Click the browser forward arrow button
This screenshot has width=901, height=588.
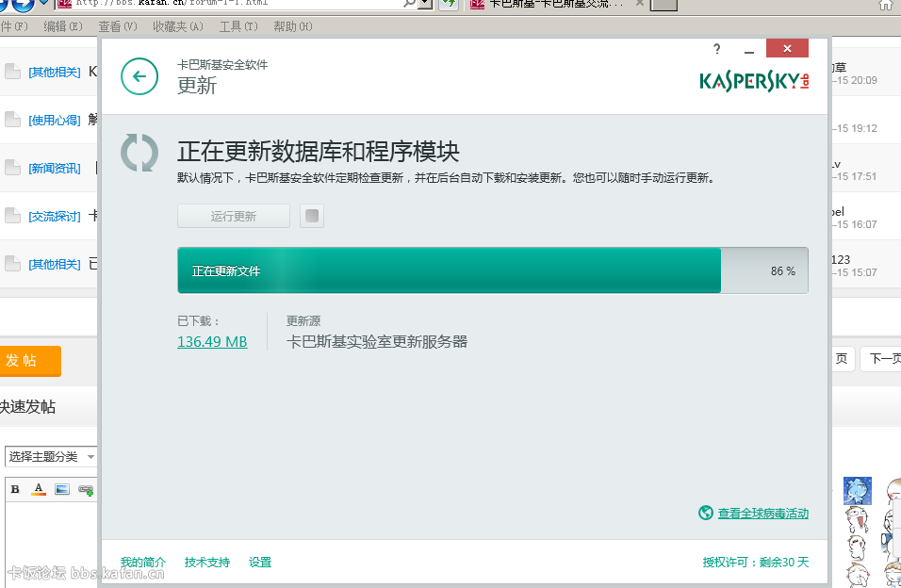(x=23, y=5)
